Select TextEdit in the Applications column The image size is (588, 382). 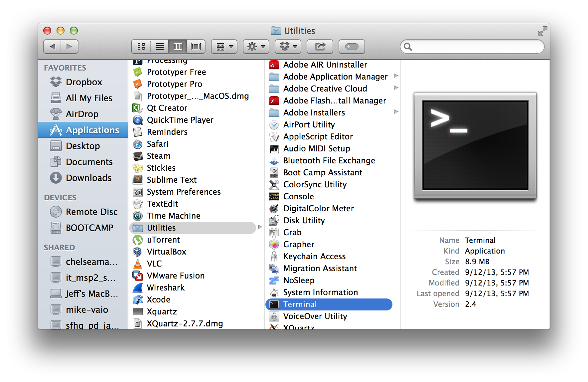[193, 204]
